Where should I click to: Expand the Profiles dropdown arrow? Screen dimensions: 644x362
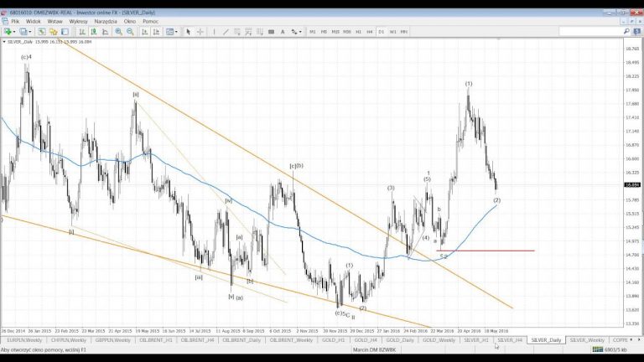click(x=29, y=32)
